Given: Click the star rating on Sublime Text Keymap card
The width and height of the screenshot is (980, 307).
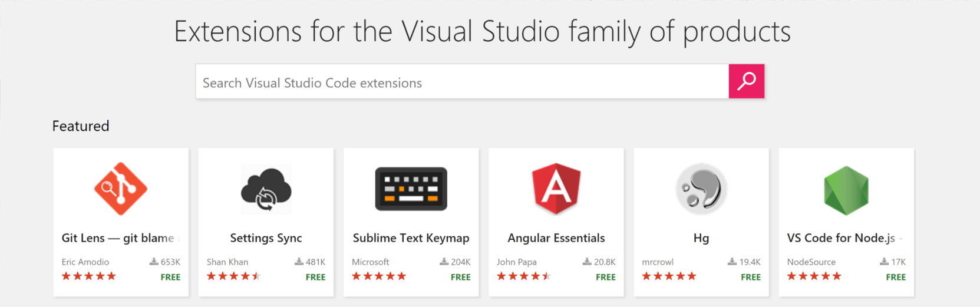Looking at the screenshot, I should (x=379, y=276).
